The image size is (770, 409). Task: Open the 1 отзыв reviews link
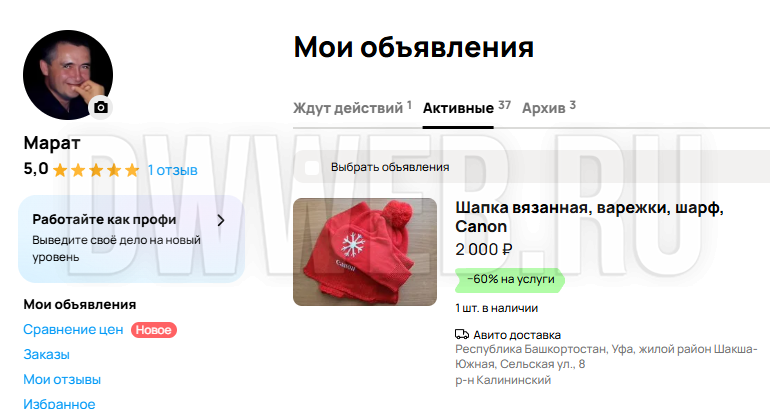point(172,170)
